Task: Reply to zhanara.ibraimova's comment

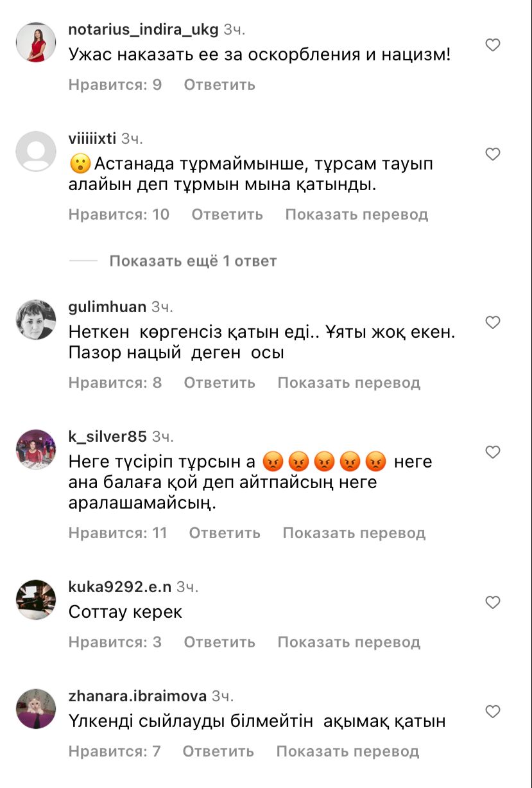Action: pos(218,751)
